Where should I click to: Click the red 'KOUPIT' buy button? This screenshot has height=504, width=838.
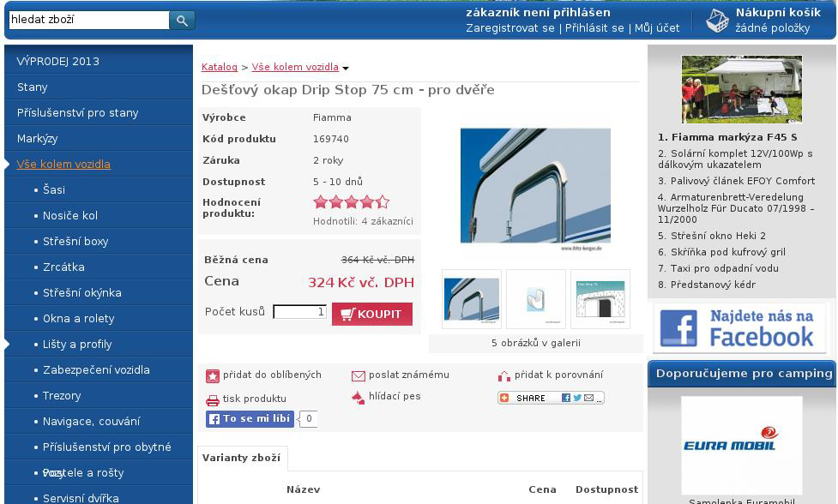pos(372,314)
